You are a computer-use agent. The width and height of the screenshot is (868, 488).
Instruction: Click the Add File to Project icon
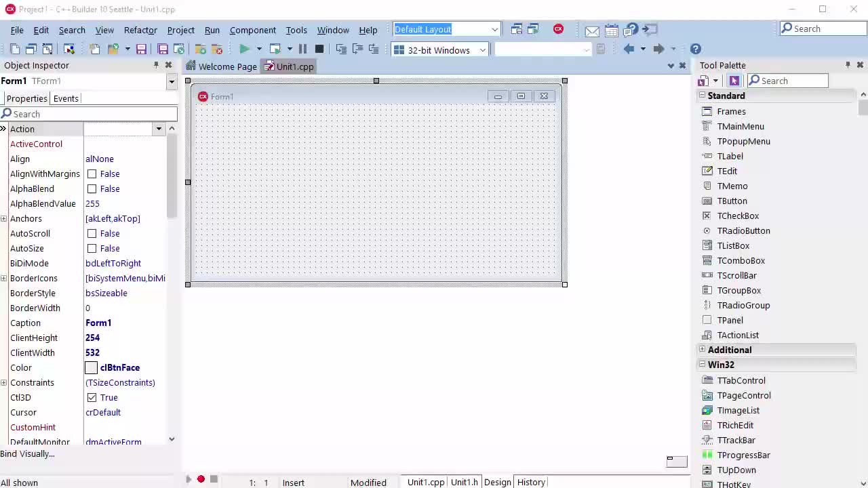(x=201, y=49)
